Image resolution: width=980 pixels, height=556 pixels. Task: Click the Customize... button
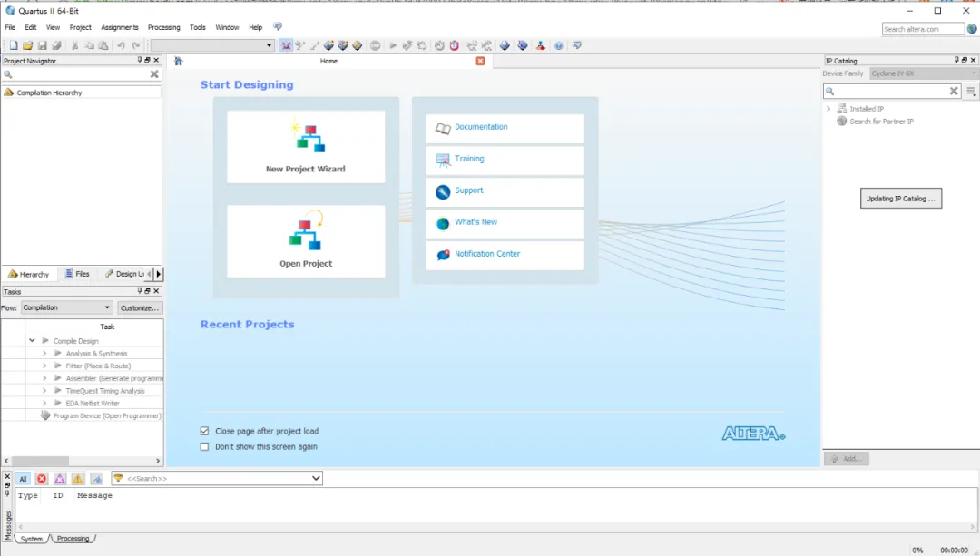point(140,308)
